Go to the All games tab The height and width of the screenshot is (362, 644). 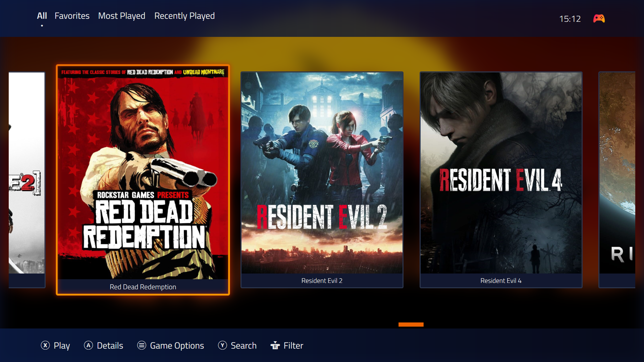pos(42,16)
